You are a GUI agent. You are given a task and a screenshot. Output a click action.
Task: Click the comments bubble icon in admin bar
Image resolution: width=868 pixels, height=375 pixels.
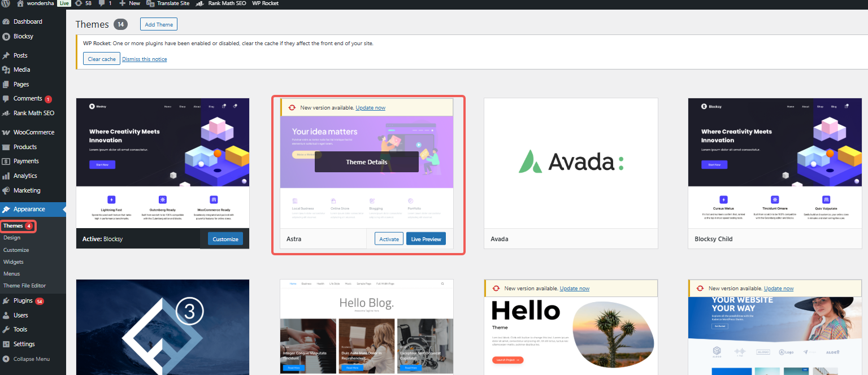click(102, 3)
